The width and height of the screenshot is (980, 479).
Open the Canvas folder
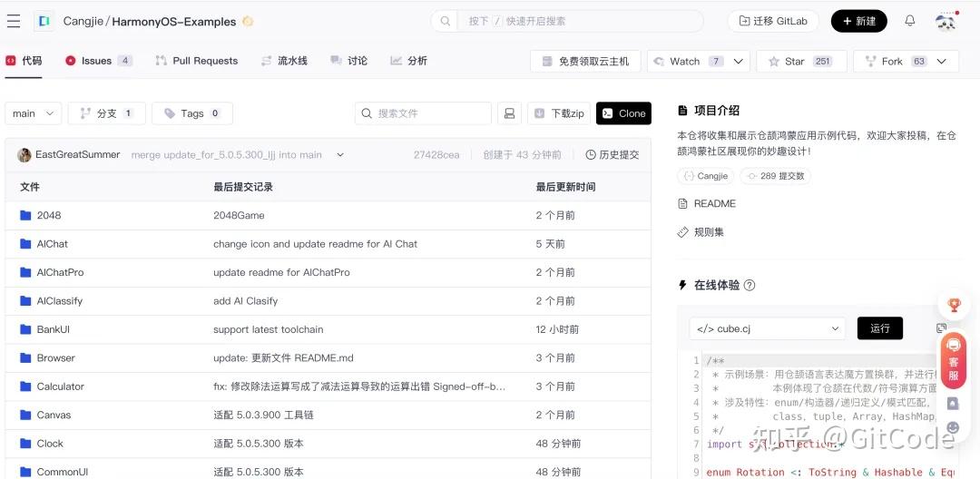pyautogui.click(x=54, y=415)
